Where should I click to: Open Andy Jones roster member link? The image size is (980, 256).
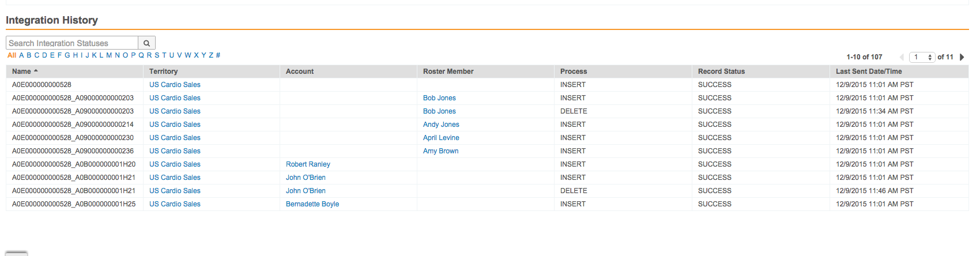click(441, 125)
